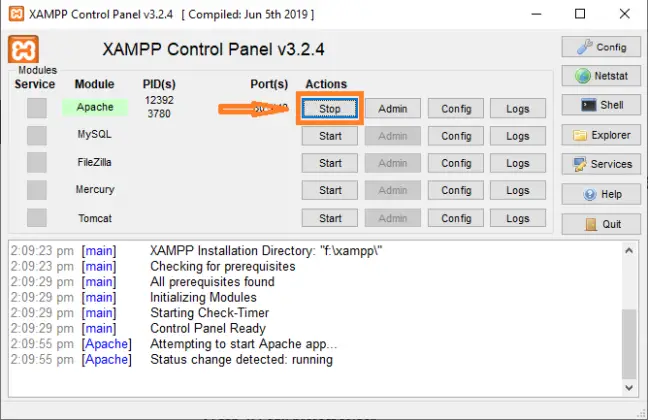Open Config options for the Apache module

tap(456, 109)
